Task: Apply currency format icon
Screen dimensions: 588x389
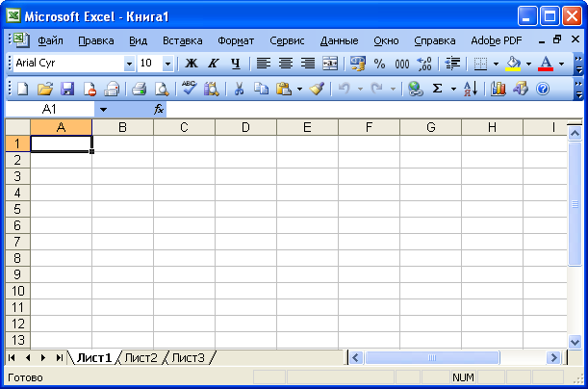Action: point(357,64)
